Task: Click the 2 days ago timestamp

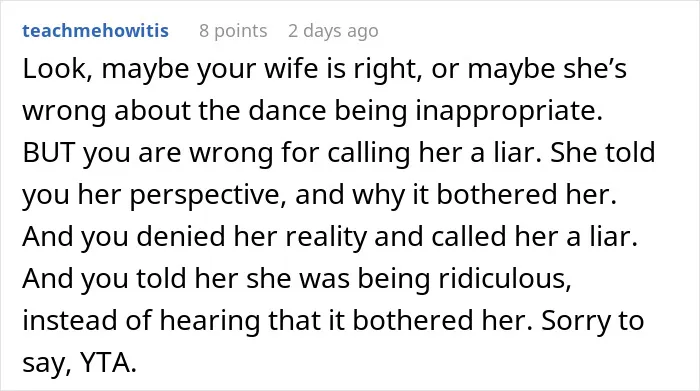Action: point(333,31)
